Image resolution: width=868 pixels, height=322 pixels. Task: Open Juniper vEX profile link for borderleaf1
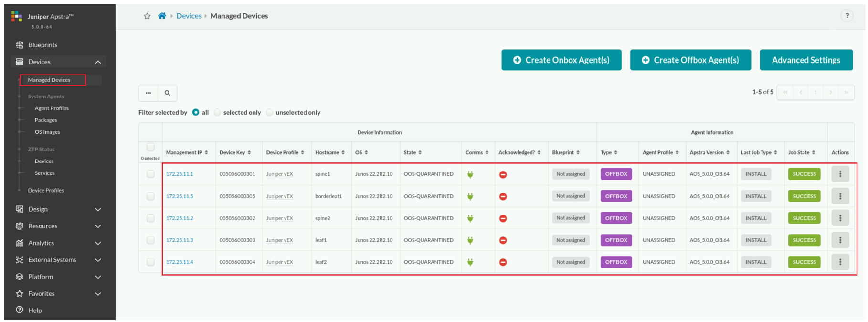pos(279,196)
